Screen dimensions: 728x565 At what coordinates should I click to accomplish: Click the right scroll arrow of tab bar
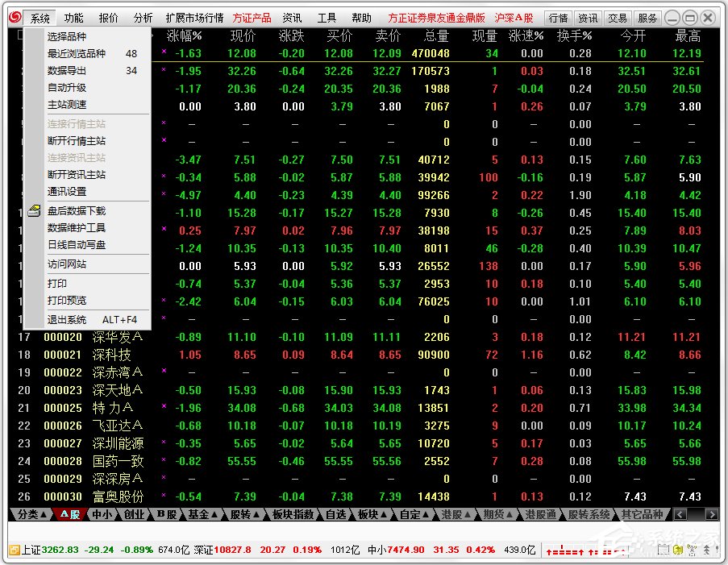point(711,514)
